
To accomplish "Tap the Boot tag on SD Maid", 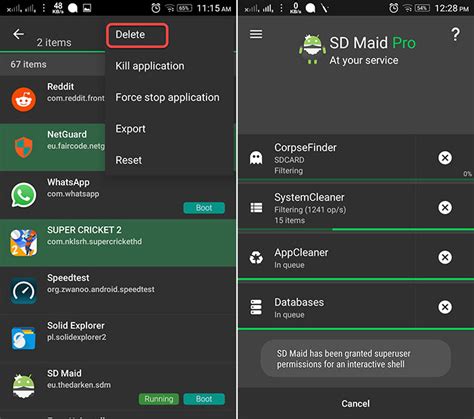I will tap(204, 399).
